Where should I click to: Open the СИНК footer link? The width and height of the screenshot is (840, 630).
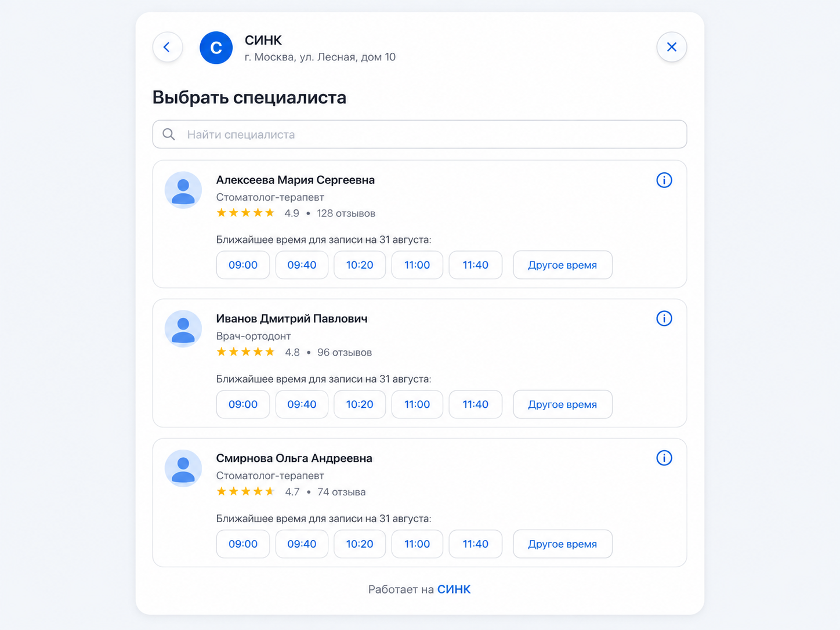[x=454, y=589]
